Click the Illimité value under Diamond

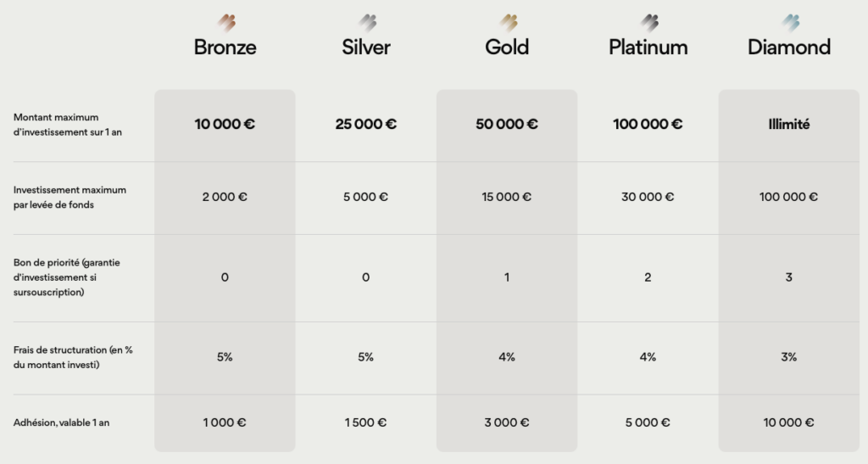(788, 124)
